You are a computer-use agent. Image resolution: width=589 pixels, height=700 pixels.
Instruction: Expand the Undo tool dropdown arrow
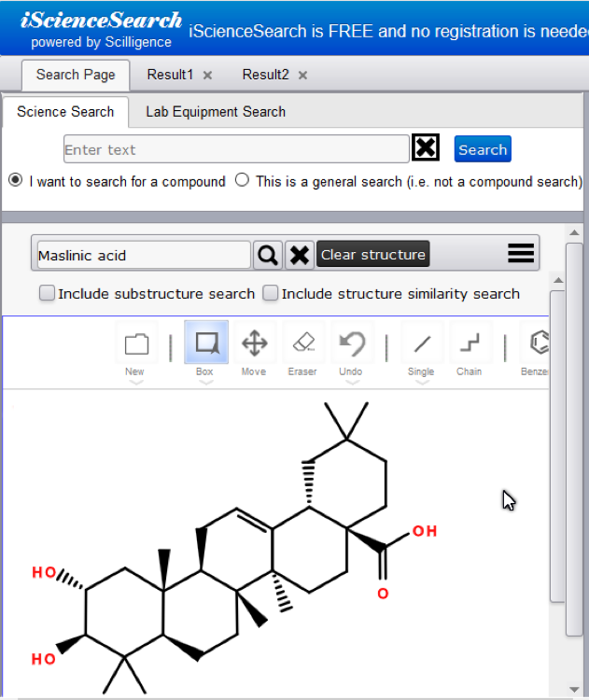(351, 383)
